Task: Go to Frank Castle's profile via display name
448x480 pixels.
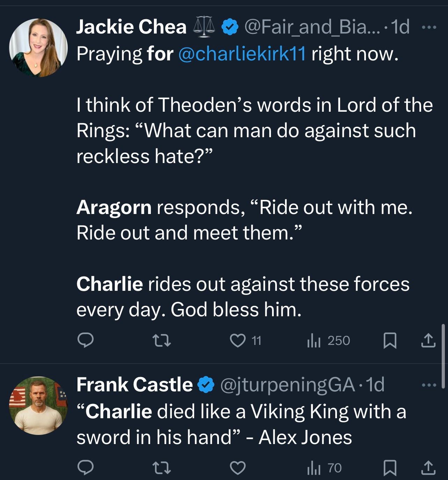Action: pyautogui.click(x=134, y=385)
